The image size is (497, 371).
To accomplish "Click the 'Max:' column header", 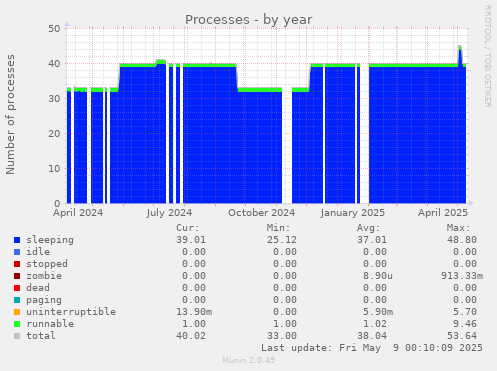I will 458,228.
